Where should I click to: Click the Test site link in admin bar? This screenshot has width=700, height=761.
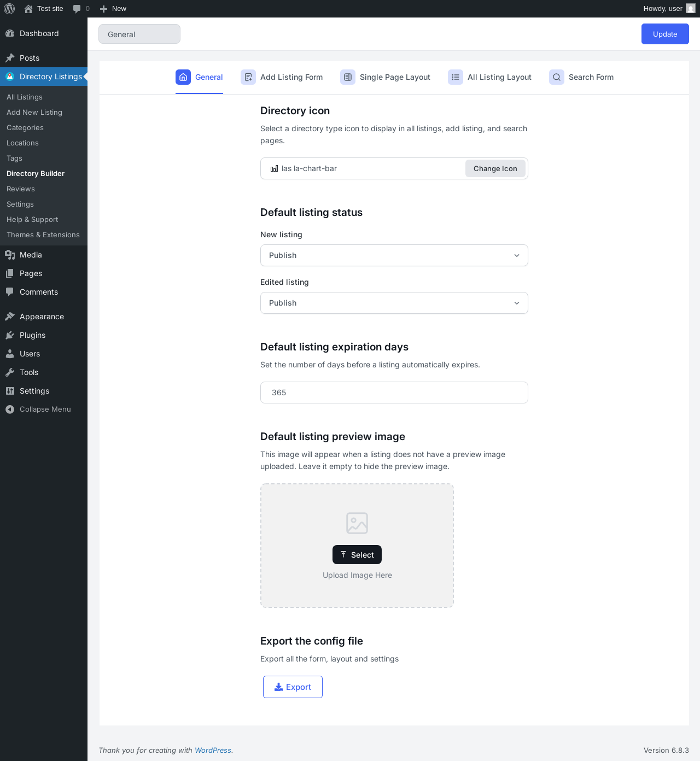[x=50, y=9]
